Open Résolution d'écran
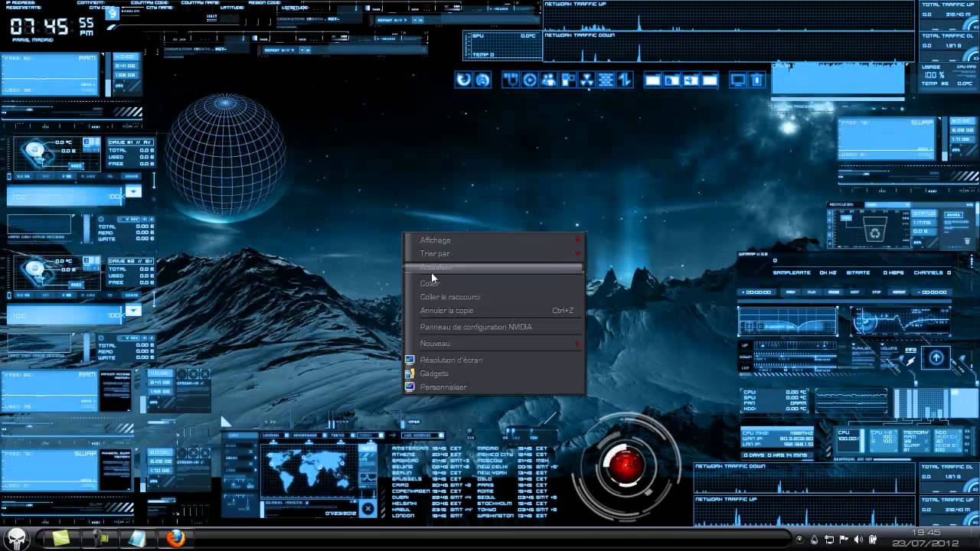 tap(495, 360)
